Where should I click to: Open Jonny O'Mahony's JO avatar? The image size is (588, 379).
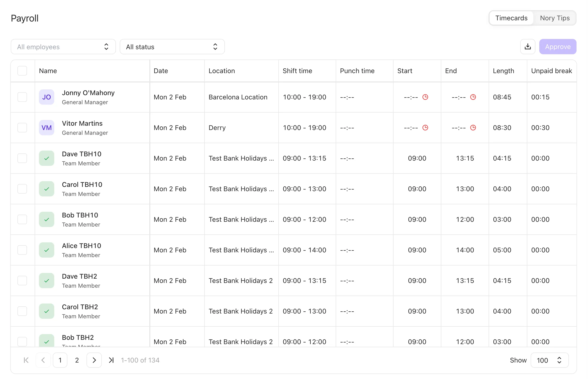click(47, 97)
